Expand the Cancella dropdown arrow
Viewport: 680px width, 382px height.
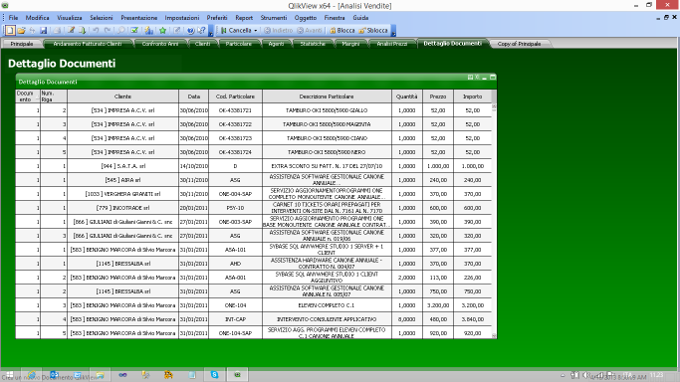pos(255,30)
